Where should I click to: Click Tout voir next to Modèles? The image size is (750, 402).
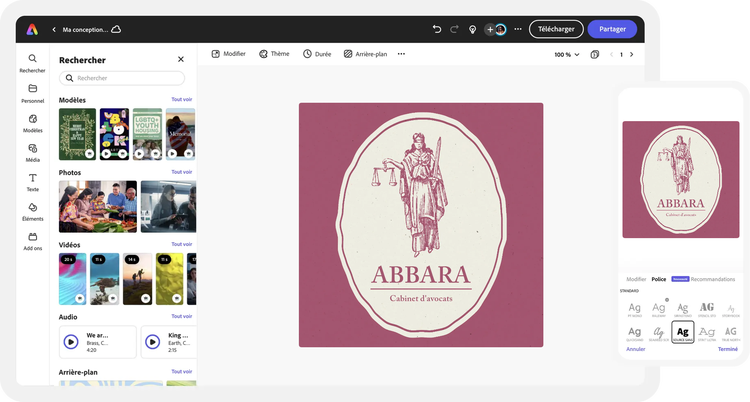[x=182, y=100]
